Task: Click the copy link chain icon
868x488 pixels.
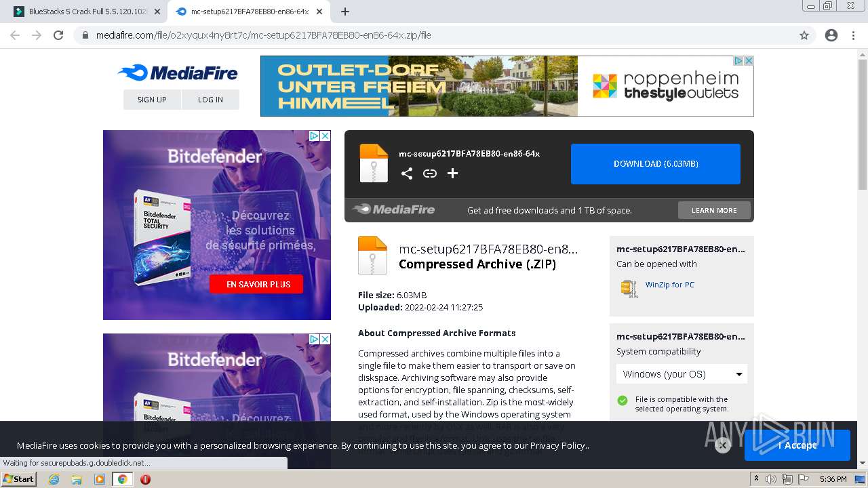Action: 430,174
